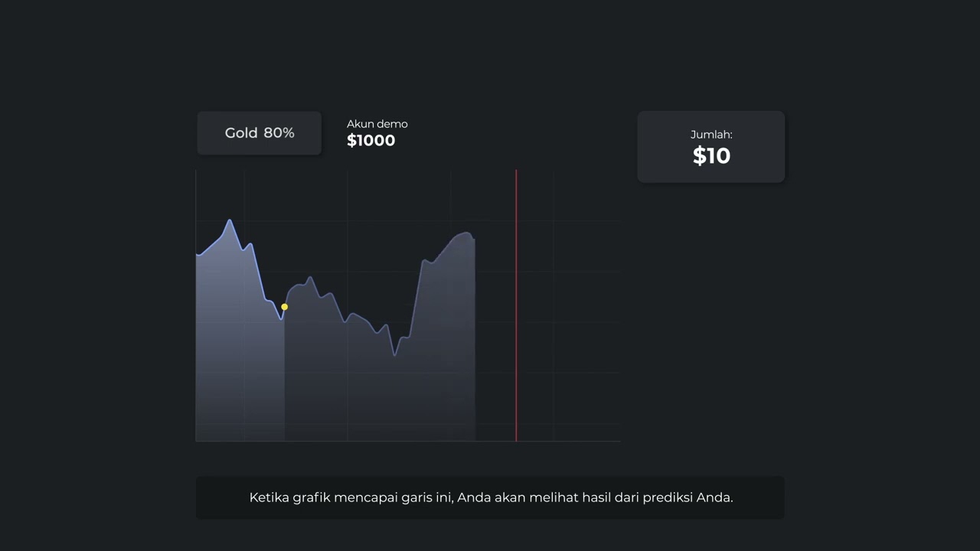Viewport: 980px width, 551px height.
Task: Click empty chart area right of red line
Action: 570,306
